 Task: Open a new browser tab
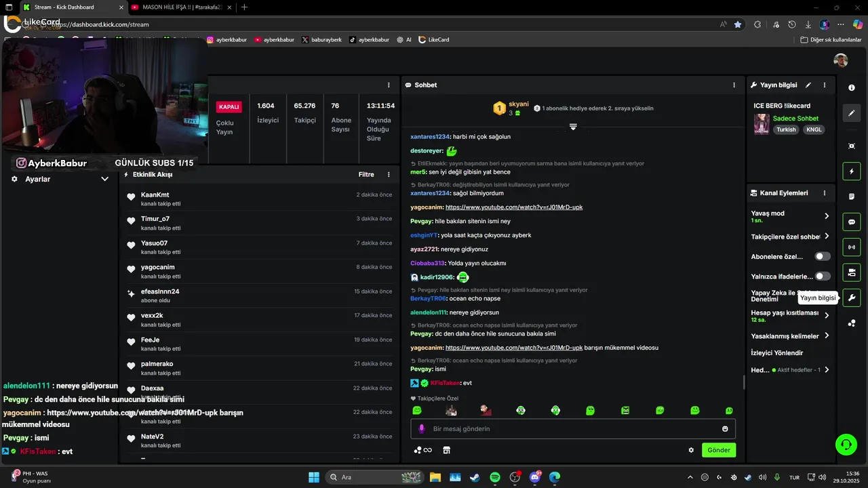pos(244,7)
